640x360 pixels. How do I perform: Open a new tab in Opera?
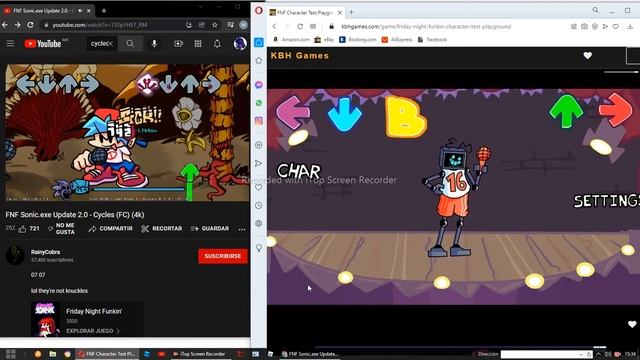tap(351, 12)
